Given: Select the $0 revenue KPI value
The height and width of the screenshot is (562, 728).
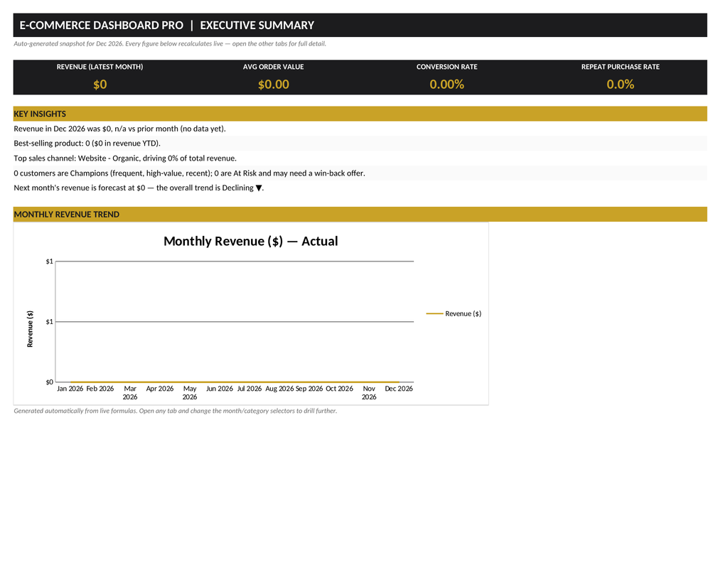Looking at the screenshot, I should 100,85.
